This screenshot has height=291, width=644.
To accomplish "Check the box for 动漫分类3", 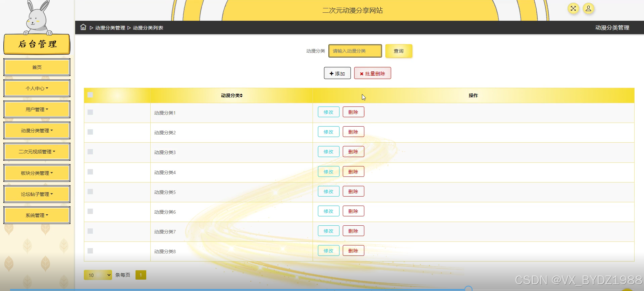I will (x=90, y=152).
